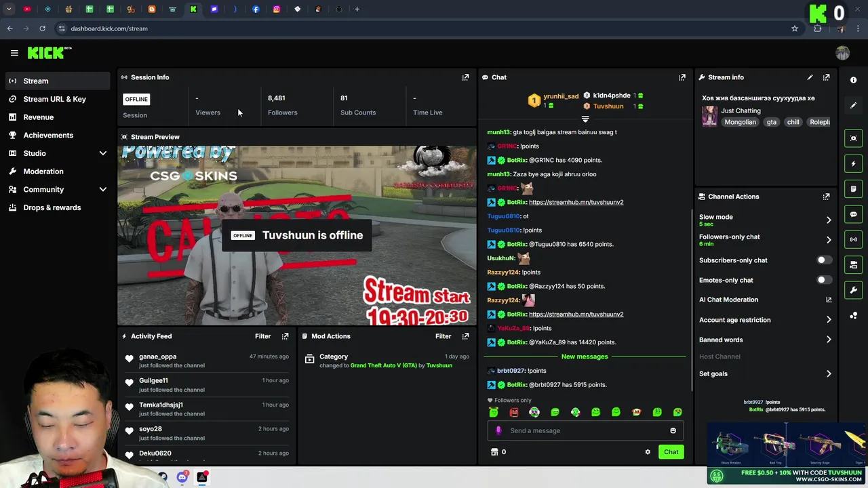Click Grand Theft Auto V (GTA) link

coord(383,366)
